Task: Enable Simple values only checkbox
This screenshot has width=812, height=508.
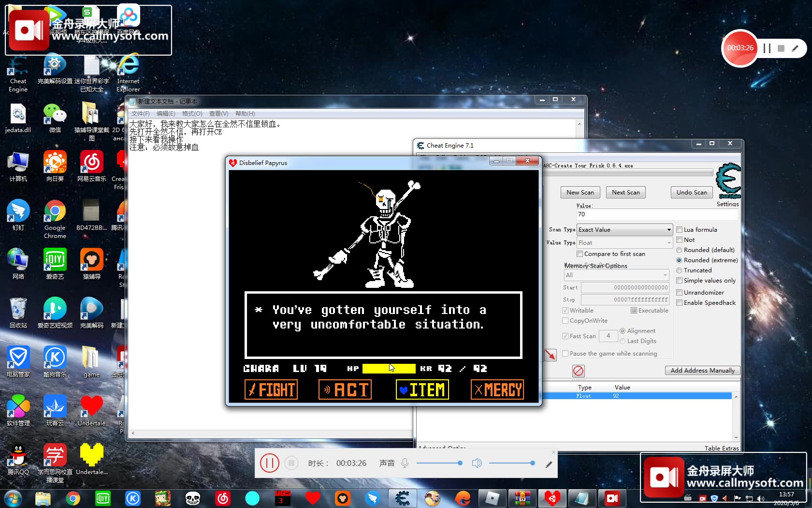Action: 679,281
